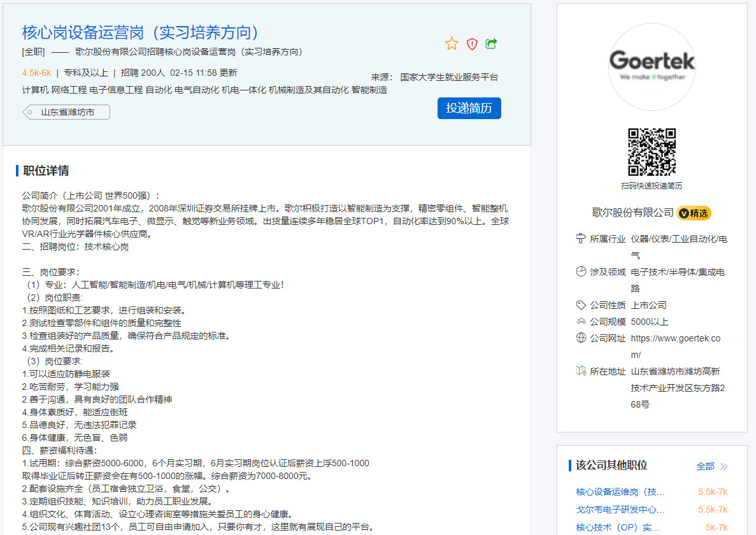The image size is (756, 535).
Task: Click the 该公司其他职位 heading
Action: 611,465
